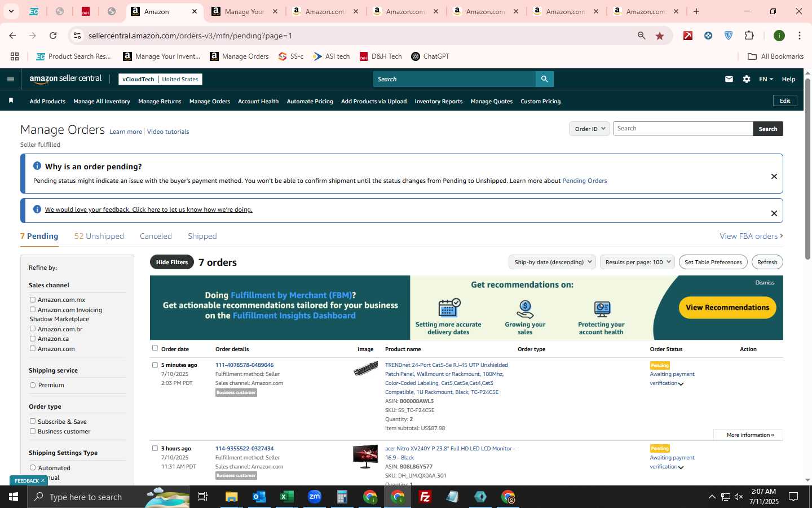Open the messages envelope icon
Viewport: 812px width, 508px height.
pyautogui.click(x=729, y=79)
